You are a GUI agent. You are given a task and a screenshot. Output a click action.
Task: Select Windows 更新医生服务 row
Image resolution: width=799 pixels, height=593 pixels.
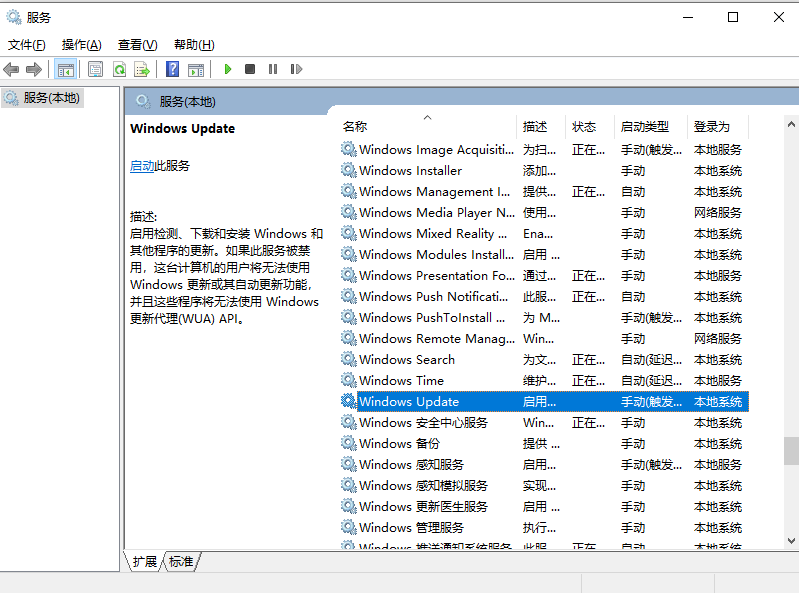(x=544, y=506)
